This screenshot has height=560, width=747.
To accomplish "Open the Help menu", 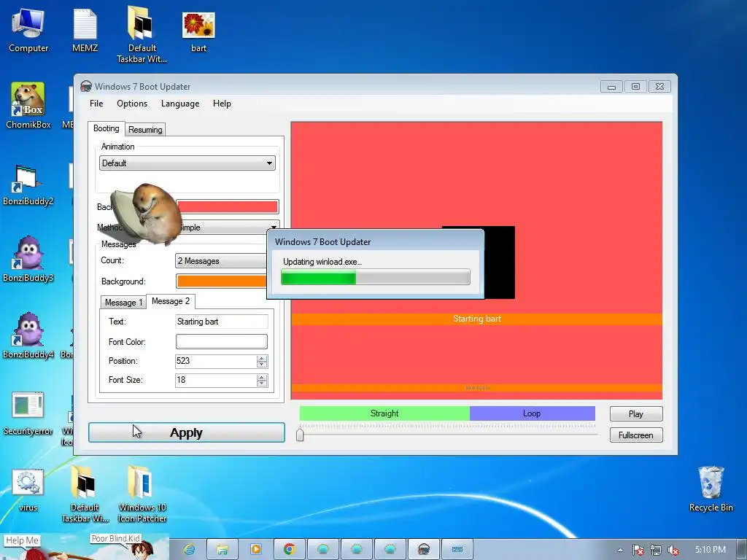I will point(222,104).
